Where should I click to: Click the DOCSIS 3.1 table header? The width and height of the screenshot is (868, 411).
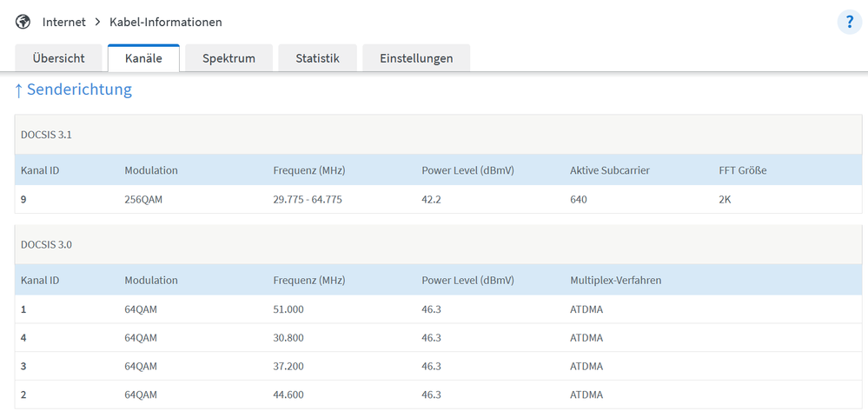point(46,135)
